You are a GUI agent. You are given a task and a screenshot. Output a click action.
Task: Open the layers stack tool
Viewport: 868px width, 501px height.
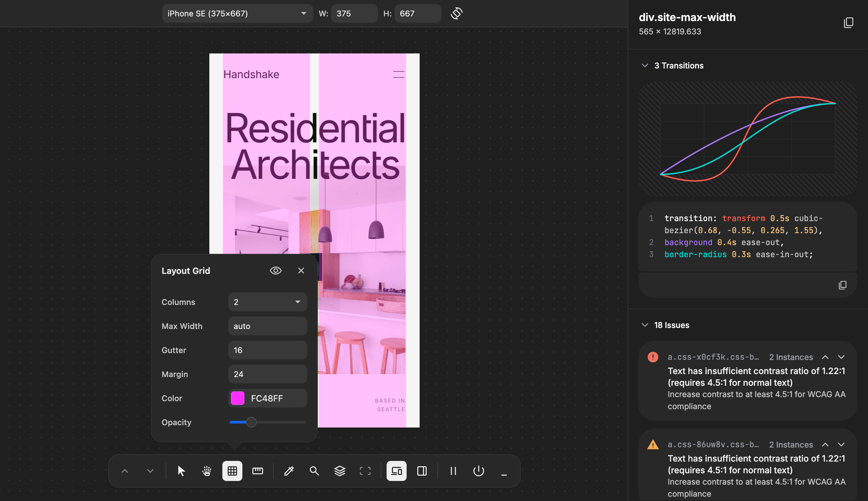[x=340, y=471]
